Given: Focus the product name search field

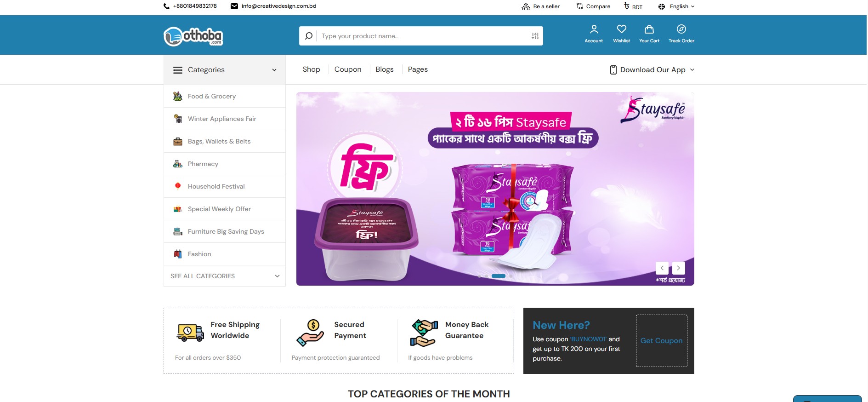Looking at the screenshot, I should [423, 36].
